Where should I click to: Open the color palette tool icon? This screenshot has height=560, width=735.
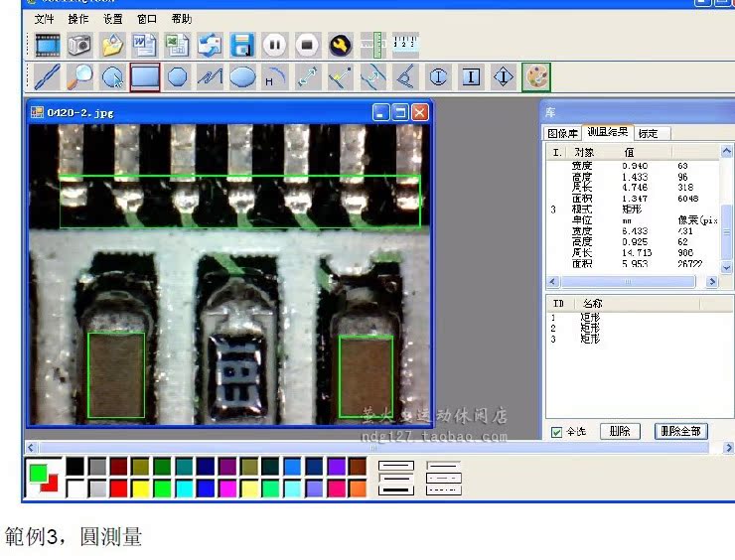536,76
